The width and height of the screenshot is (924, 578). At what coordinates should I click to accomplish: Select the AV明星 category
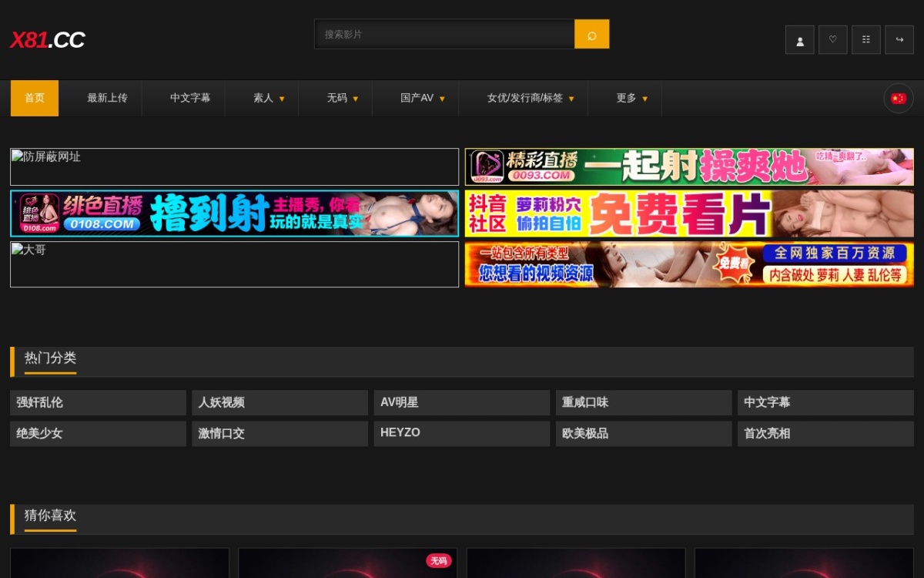(462, 402)
